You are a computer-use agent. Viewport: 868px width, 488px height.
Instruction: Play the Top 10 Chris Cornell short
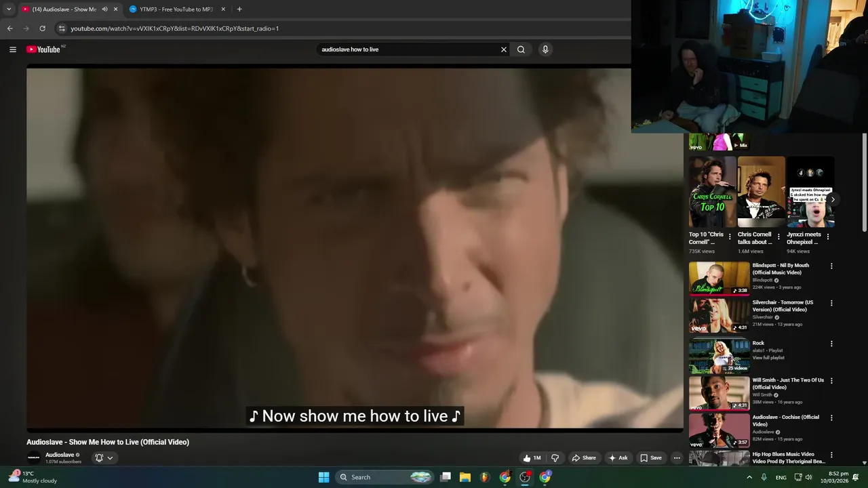tap(712, 192)
